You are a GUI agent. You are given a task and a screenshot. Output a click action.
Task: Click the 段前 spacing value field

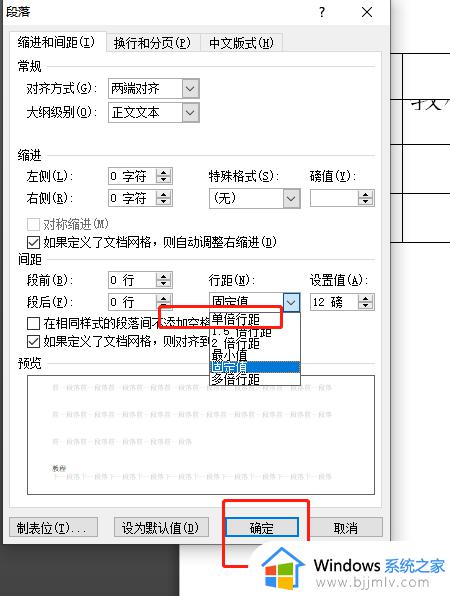coord(132,281)
